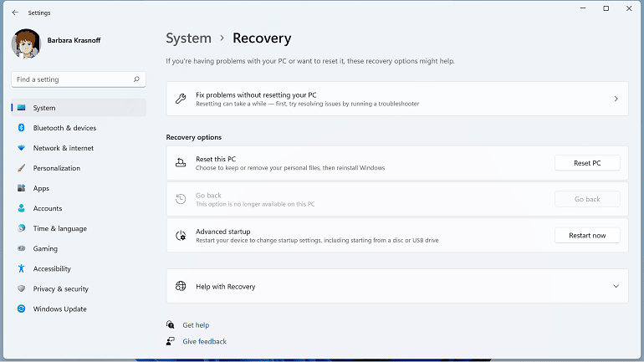The height and width of the screenshot is (362, 644).
Task: Go to Privacy & security label
Action: [61, 288]
